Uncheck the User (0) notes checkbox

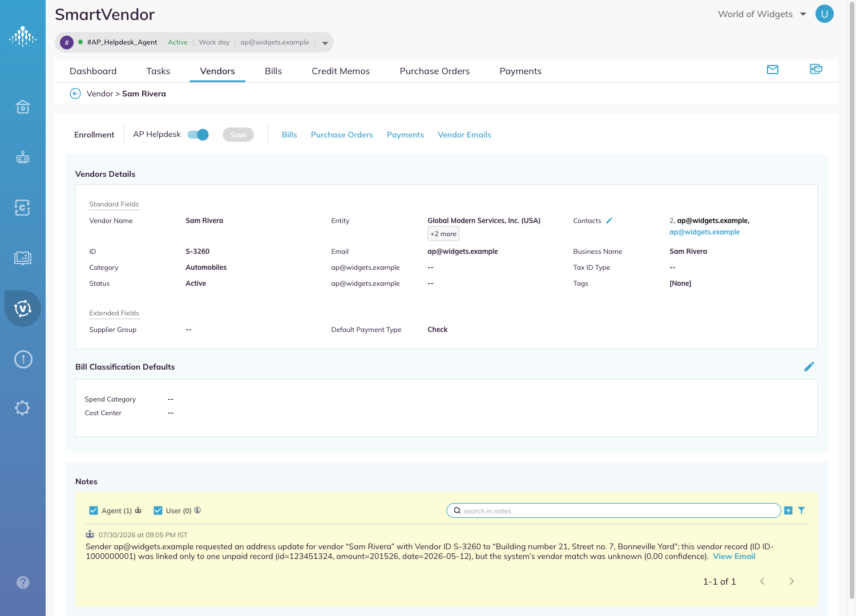click(158, 510)
